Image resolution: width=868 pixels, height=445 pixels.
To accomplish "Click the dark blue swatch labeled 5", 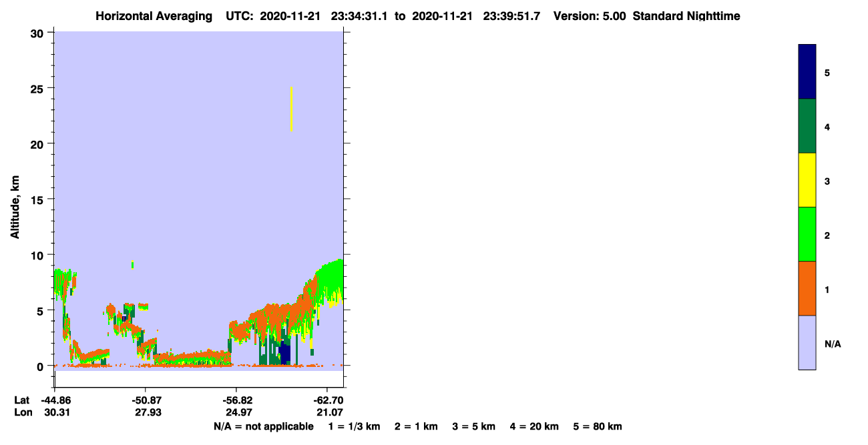I will coord(807,72).
